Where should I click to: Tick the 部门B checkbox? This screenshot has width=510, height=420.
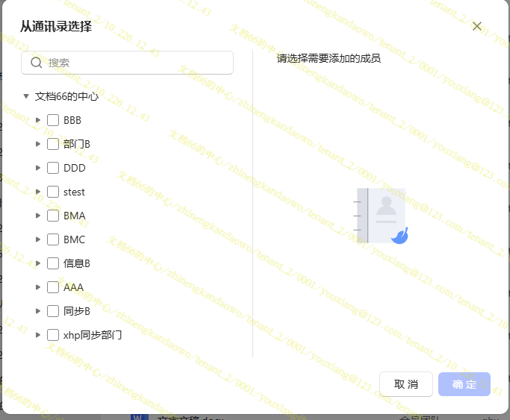53,144
